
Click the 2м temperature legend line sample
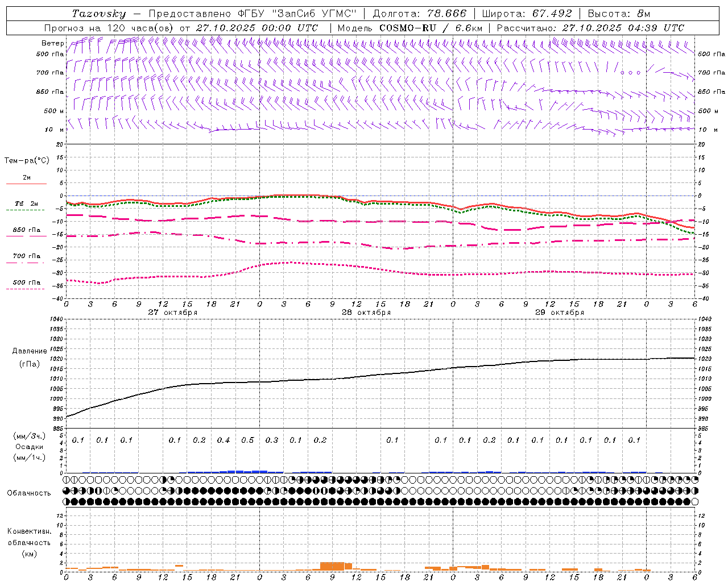point(26,184)
